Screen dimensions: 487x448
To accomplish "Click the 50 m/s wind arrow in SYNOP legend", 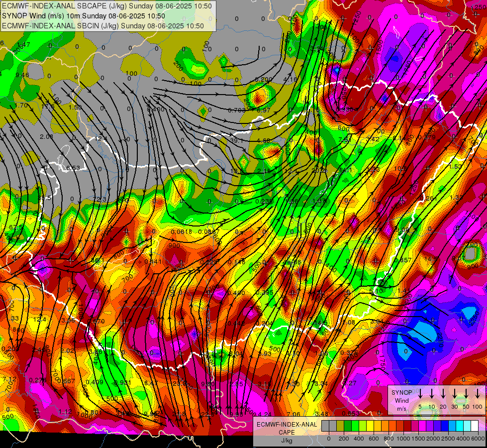I will click(466, 394).
